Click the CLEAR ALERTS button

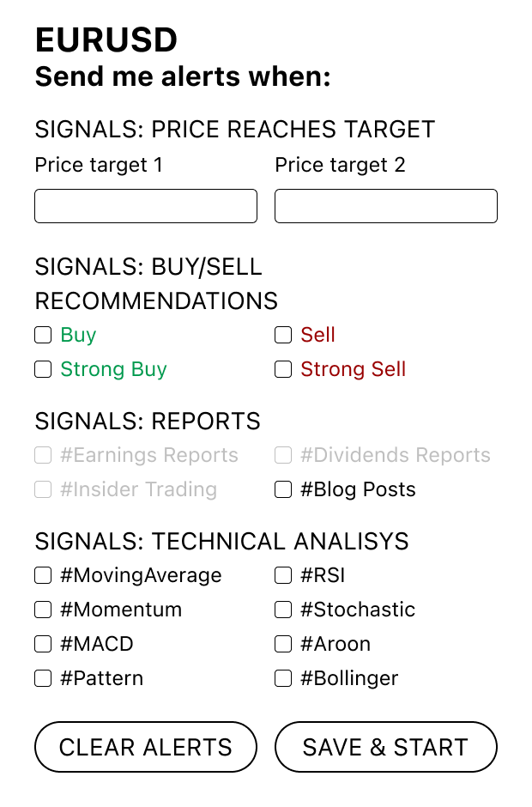pyautogui.click(x=145, y=747)
